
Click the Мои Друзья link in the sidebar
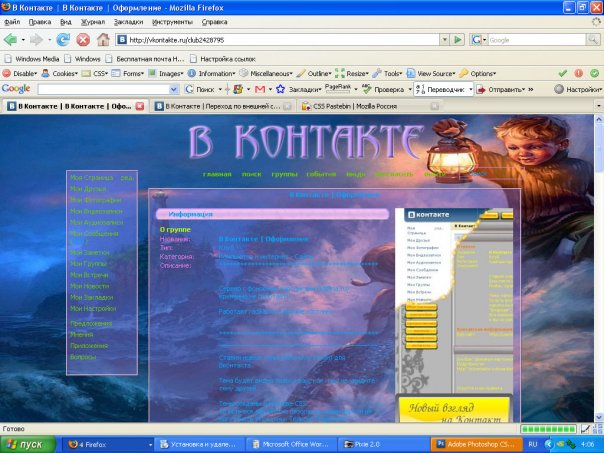(x=88, y=189)
